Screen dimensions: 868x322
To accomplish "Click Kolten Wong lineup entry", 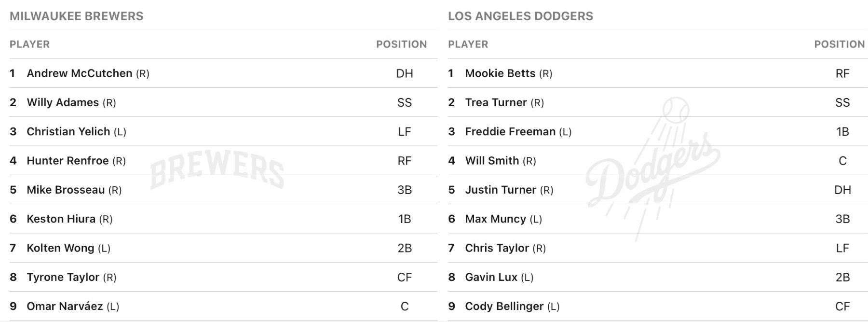I will pyautogui.click(x=60, y=248).
